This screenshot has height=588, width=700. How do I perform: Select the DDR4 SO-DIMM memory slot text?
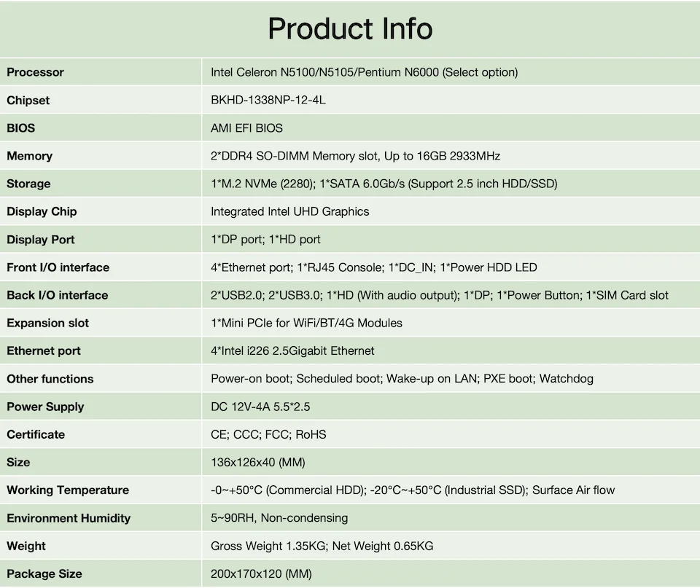tap(355, 156)
